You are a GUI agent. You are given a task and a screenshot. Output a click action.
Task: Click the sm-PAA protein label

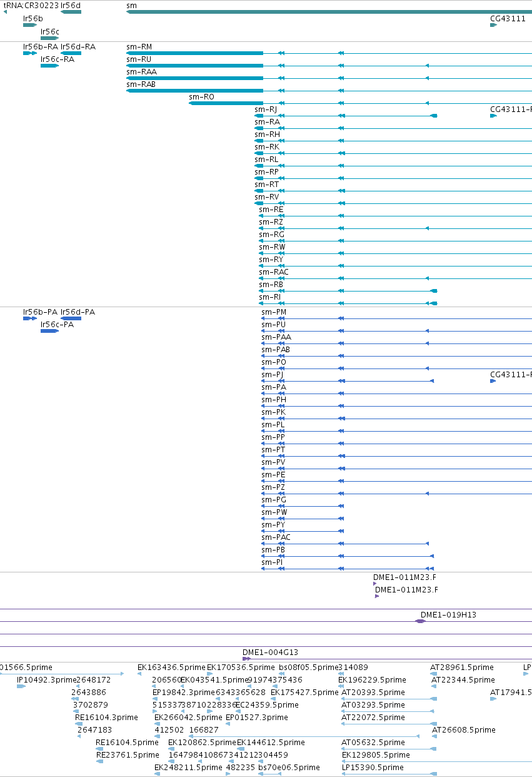(276, 337)
